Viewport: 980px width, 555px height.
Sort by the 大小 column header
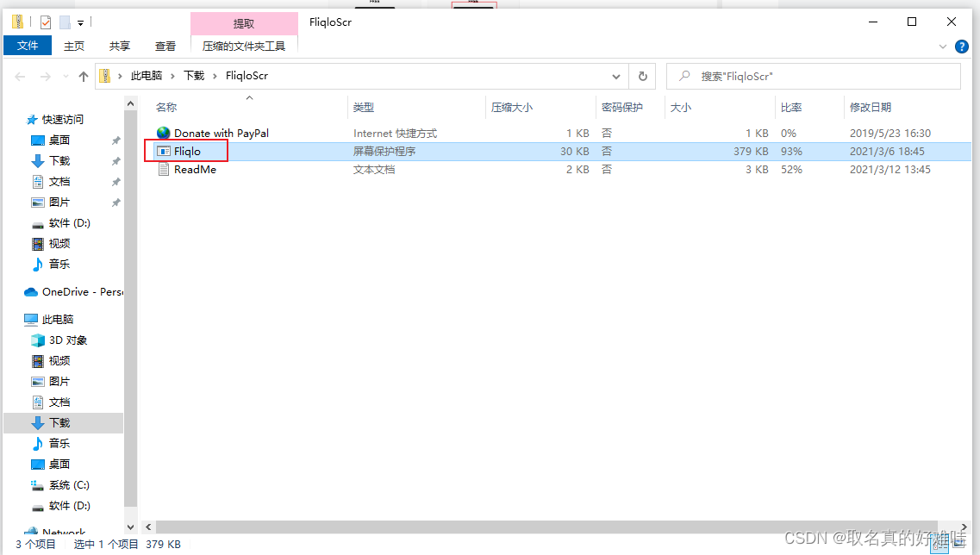click(x=681, y=108)
